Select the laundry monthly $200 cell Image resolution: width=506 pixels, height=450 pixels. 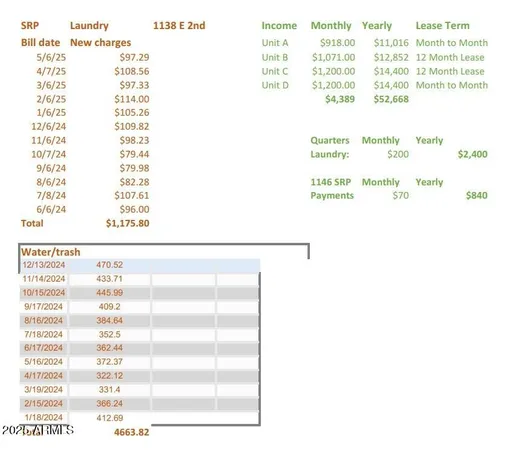[398, 154]
